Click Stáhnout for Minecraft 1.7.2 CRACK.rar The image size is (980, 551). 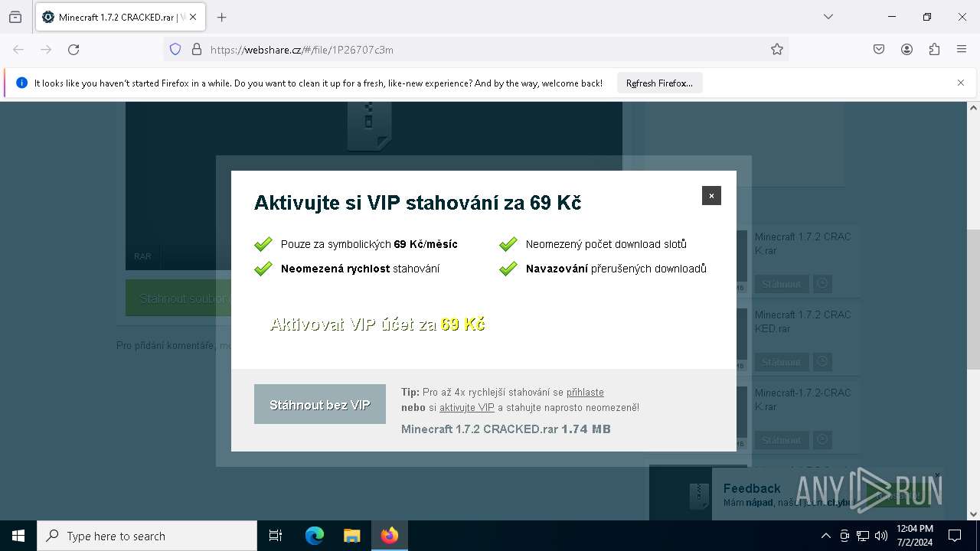pos(781,284)
